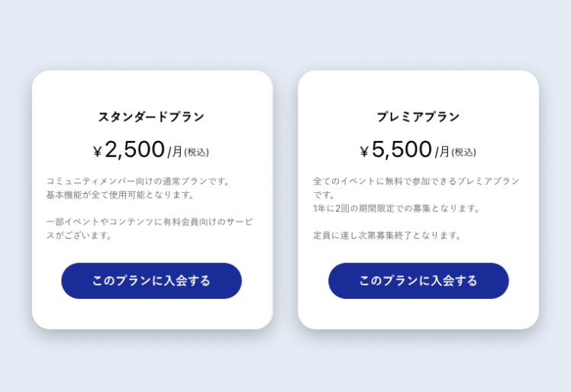Click the プレミアプラン heading
The height and width of the screenshot is (392, 571).
[418, 117]
